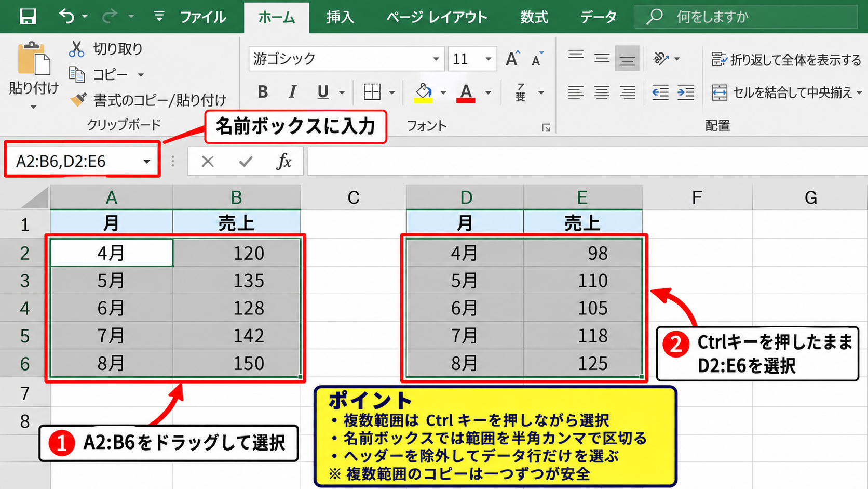This screenshot has height=489, width=868.
Task: Click the Insert Function fx icon
Action: [284, 161]
